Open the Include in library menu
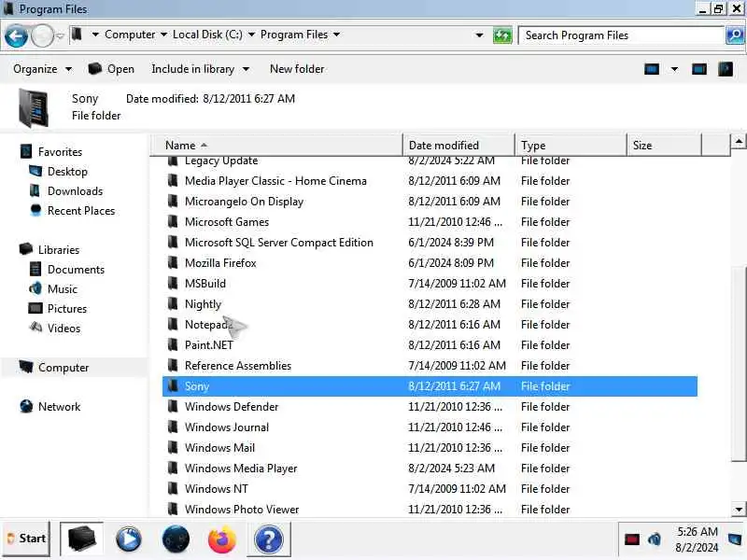The width and height of the screenshot is (747, 560). pyautogui.click(x=201, y=69)
